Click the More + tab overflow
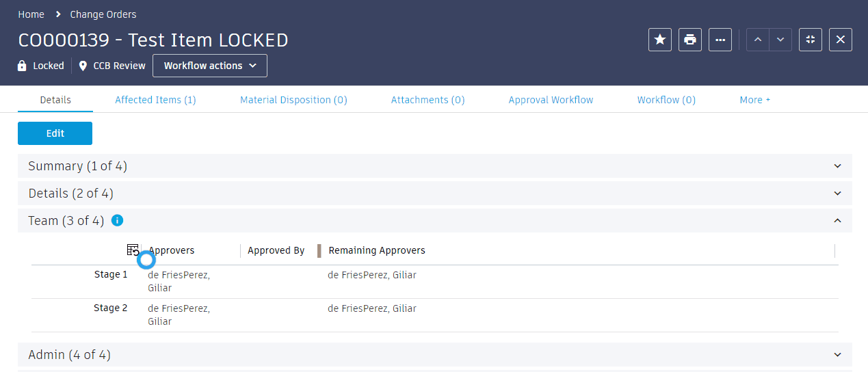 pos(754,100)
